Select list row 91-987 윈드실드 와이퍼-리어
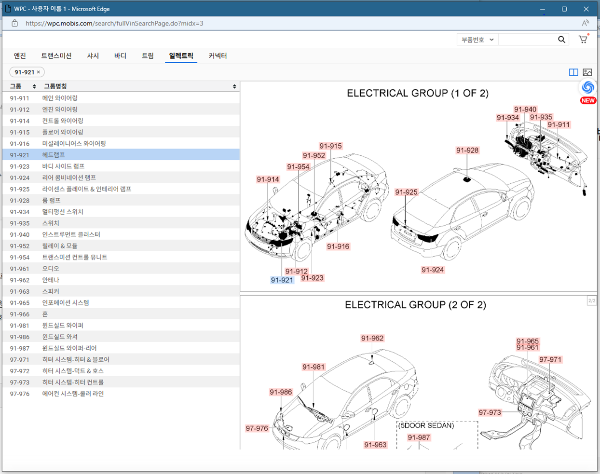The image size is (600, 474). point(121,348)
